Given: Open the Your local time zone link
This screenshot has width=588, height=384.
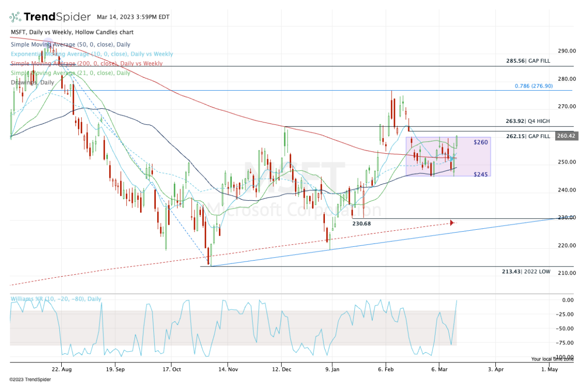Looking at the screenshot, I should pos(552,359).
